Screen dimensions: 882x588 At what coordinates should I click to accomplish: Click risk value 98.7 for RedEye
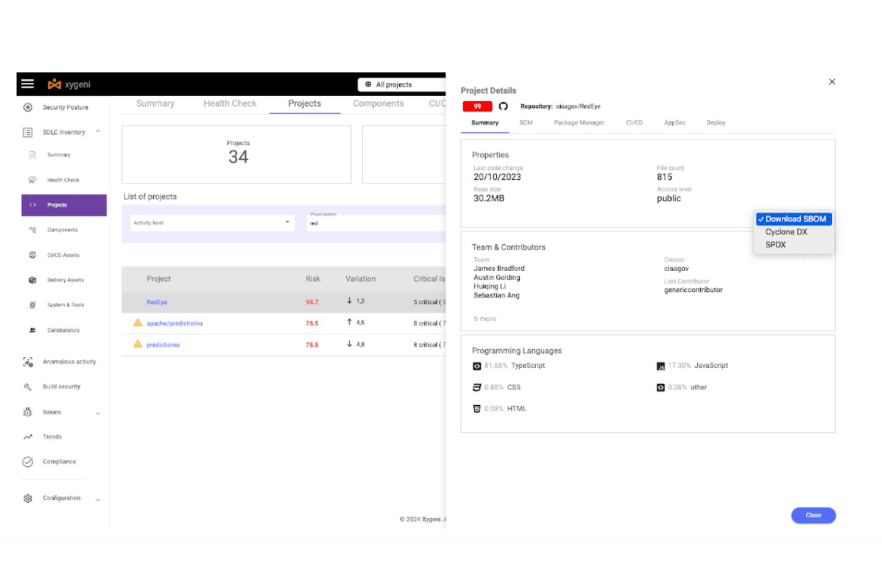[x=312, y=302]
